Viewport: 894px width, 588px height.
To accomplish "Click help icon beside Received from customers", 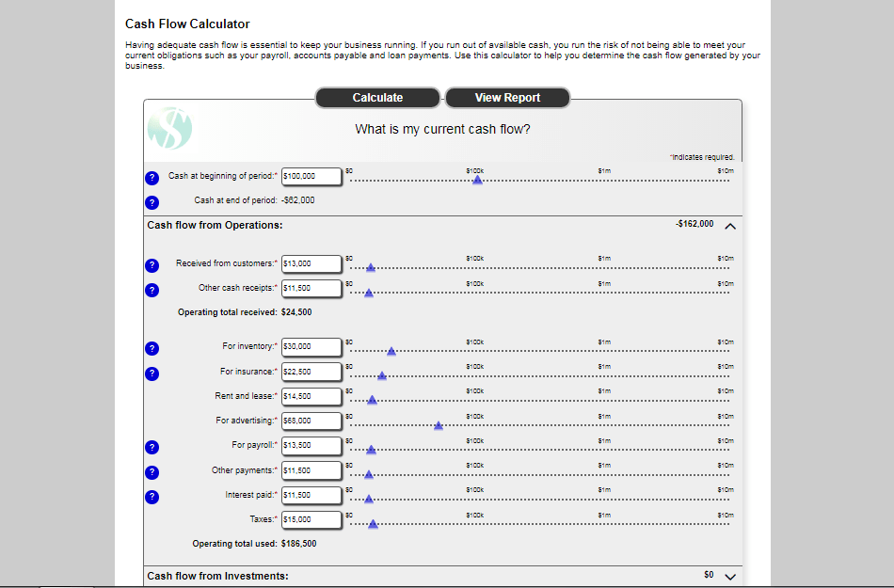I will click(152, 265).
